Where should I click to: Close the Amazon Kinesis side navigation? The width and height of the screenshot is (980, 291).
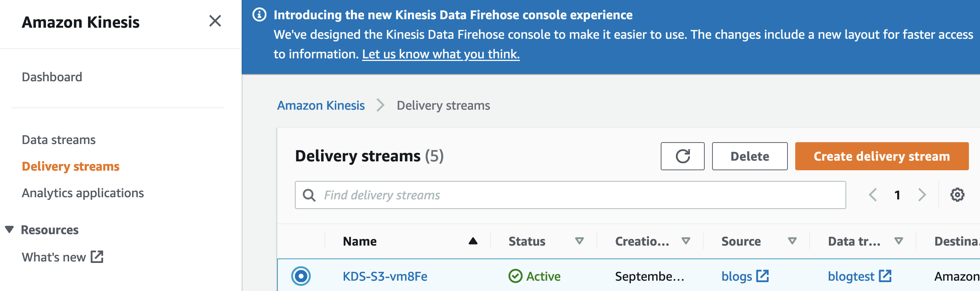pyautogui.click(x=215, y=21)
